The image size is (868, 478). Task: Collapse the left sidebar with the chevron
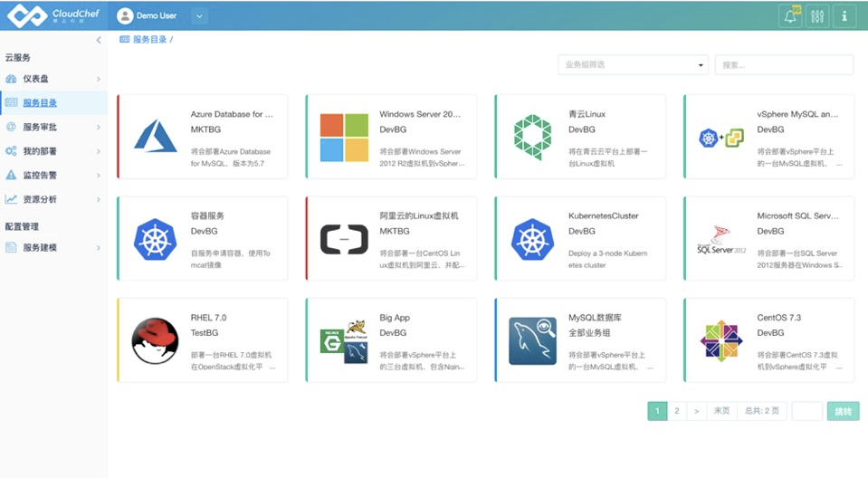pyautogui.click(x=99, y=40)
